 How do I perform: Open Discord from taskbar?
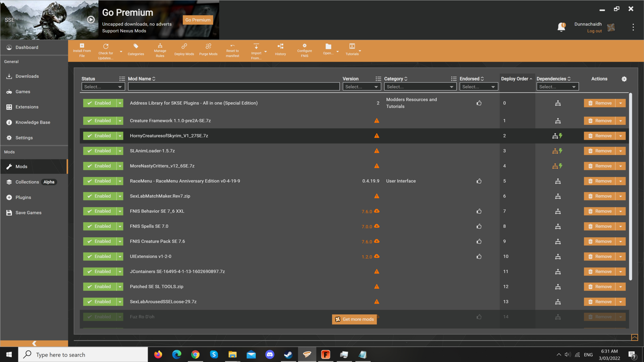(x=270, y=355)
